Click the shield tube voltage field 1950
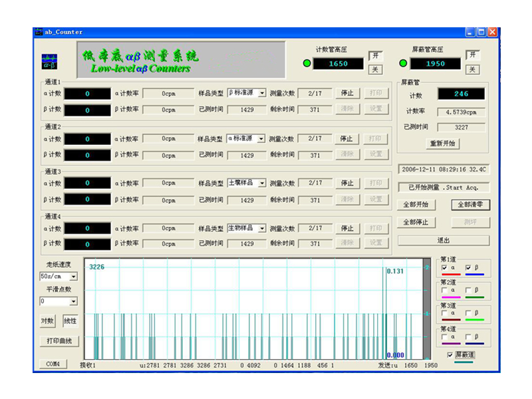The width and height of the screenshot is (532, 399). 436,63
